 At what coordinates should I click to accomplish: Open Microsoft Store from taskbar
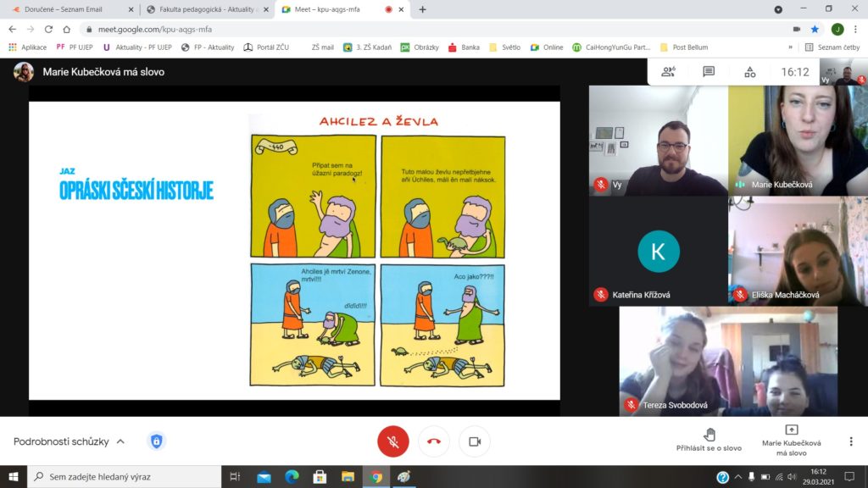tap(320, 476)
